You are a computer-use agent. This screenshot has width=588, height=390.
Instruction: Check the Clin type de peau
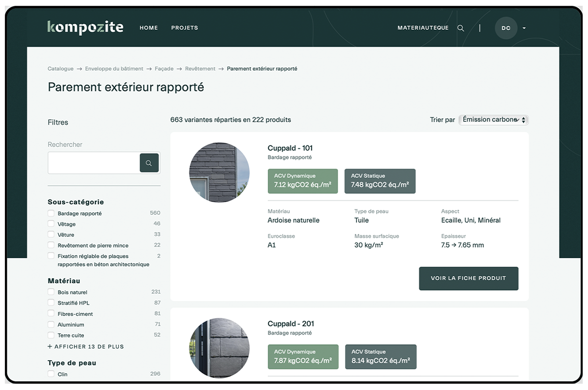(x=51, y=374)
